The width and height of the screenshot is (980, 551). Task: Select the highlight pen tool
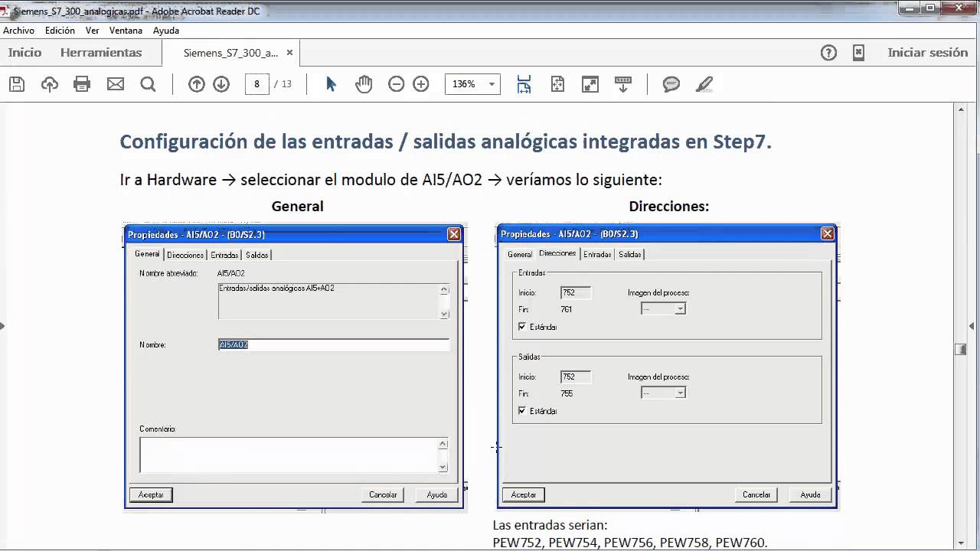coord(704,84)
